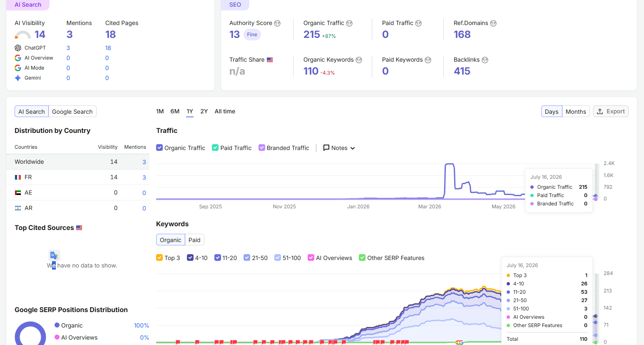Open the 18 cited pages link
Image resolution: width=644 pixels, height=345 pixels.
tap(108, 48)
